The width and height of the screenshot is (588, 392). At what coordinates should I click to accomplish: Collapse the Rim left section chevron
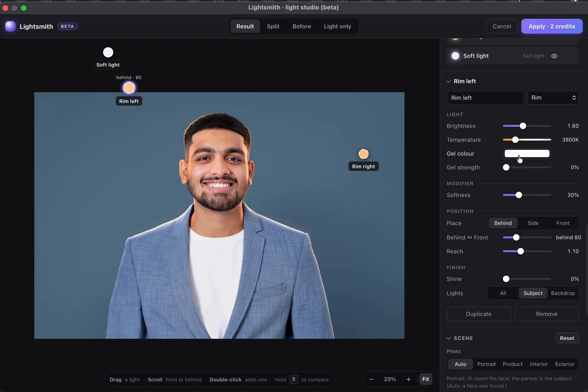[x=449, y=82]
